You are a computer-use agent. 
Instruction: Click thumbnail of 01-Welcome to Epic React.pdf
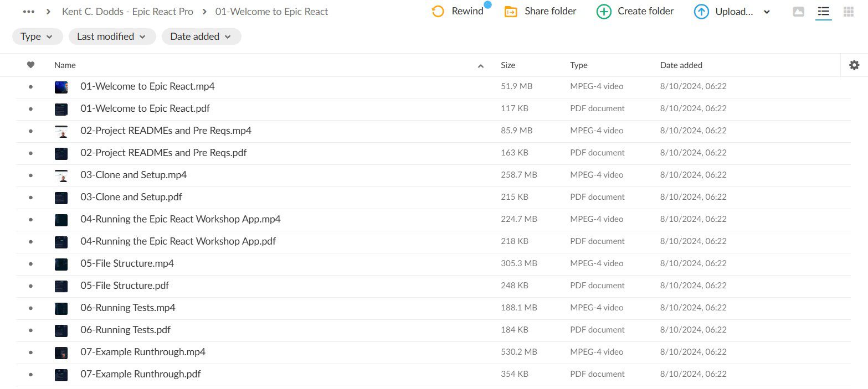pyautogui.click(x=61, y=109)
